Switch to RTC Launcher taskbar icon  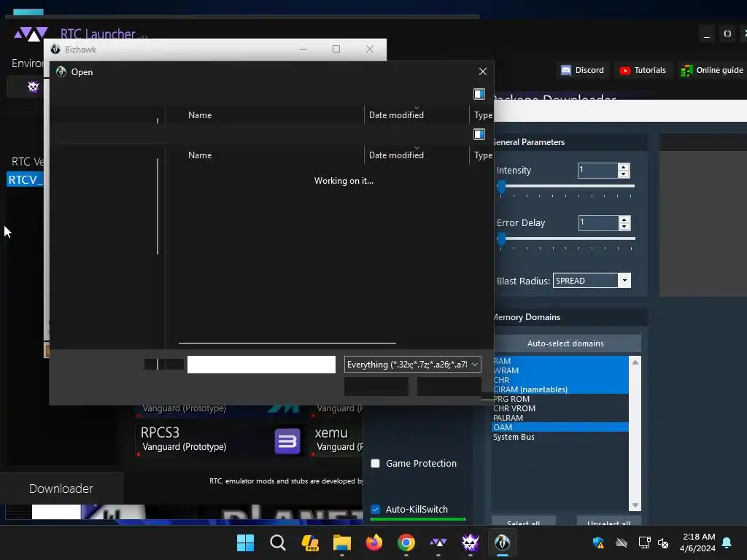(438, 542)
